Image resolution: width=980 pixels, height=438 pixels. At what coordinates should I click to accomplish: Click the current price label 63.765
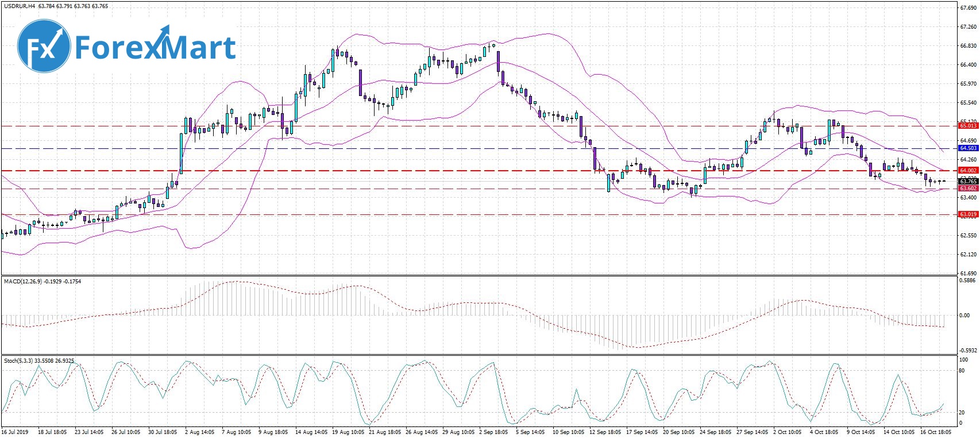[x=968, y=182]
